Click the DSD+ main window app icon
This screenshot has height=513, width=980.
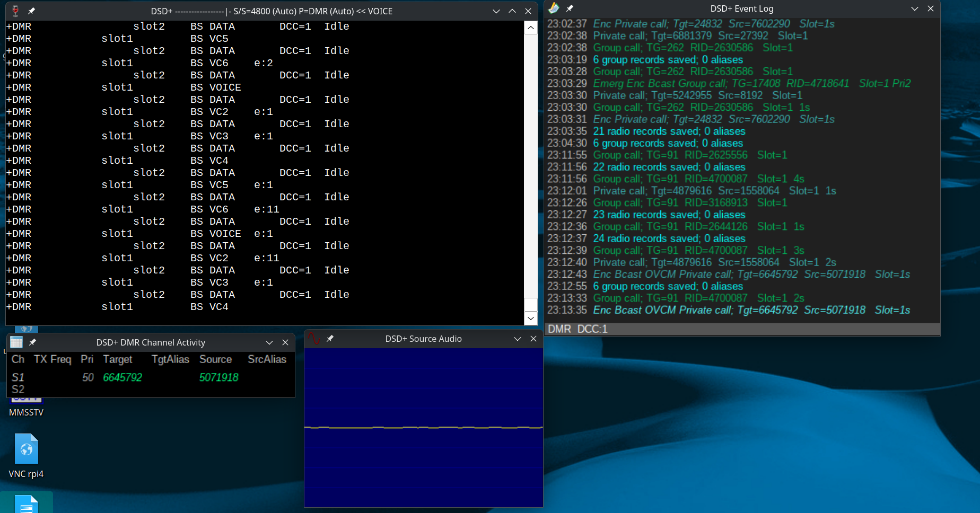coord(15,11)
